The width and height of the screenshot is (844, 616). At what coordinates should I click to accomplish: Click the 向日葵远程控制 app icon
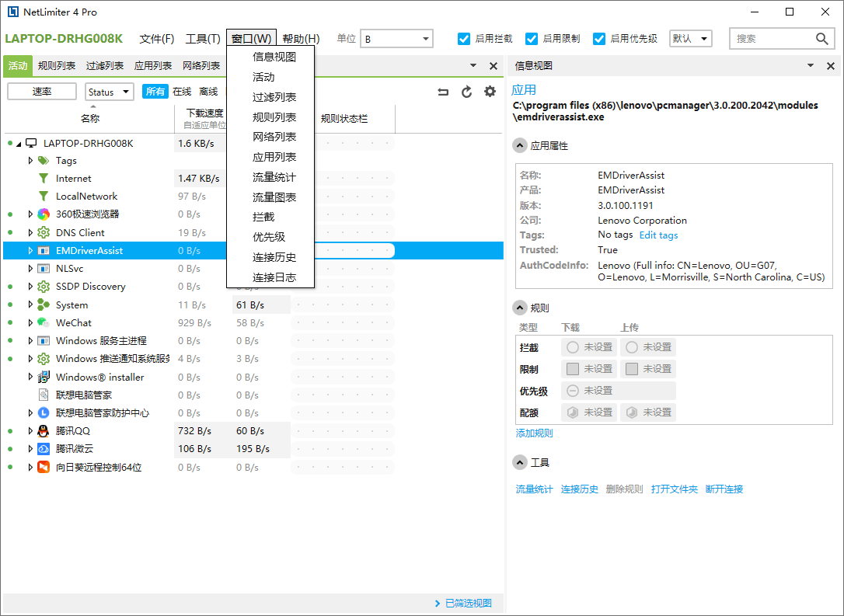[44, 468]
